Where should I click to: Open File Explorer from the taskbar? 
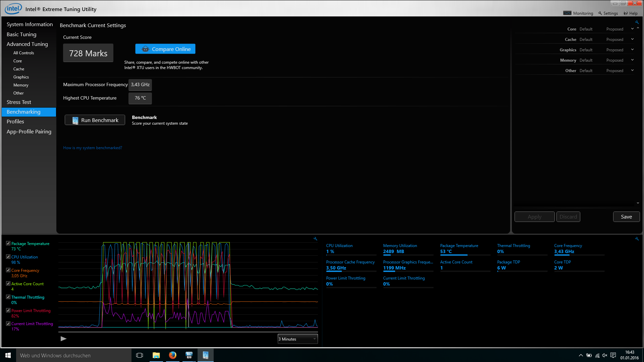click(156, 355)
